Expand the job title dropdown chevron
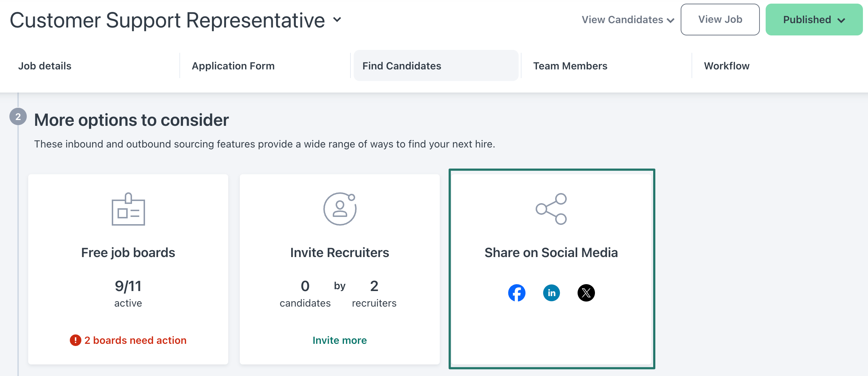The height and width of the screenshot is (376, 868). (x=337, y=20)
